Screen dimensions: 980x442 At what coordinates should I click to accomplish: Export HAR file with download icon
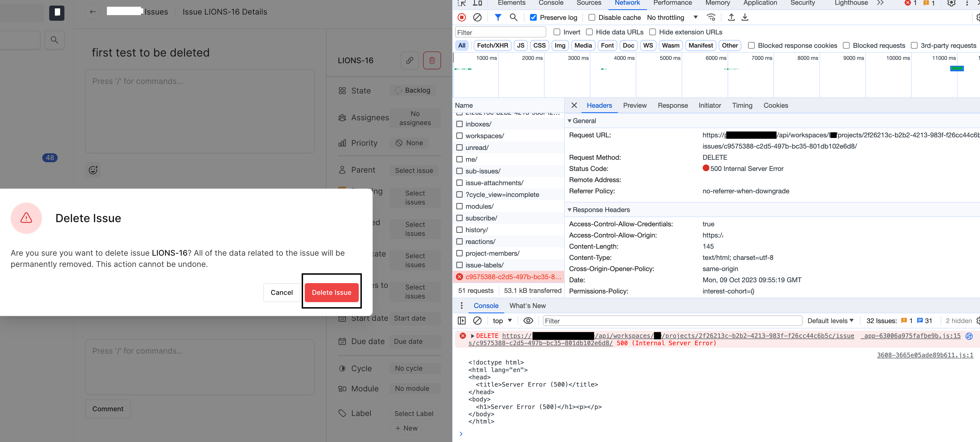point(745,17)
